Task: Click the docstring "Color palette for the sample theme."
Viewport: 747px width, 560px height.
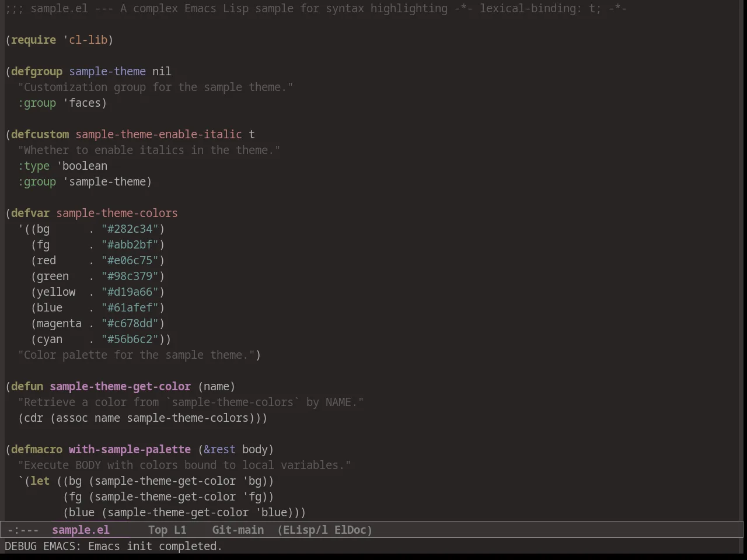Action: click(136, 355)
